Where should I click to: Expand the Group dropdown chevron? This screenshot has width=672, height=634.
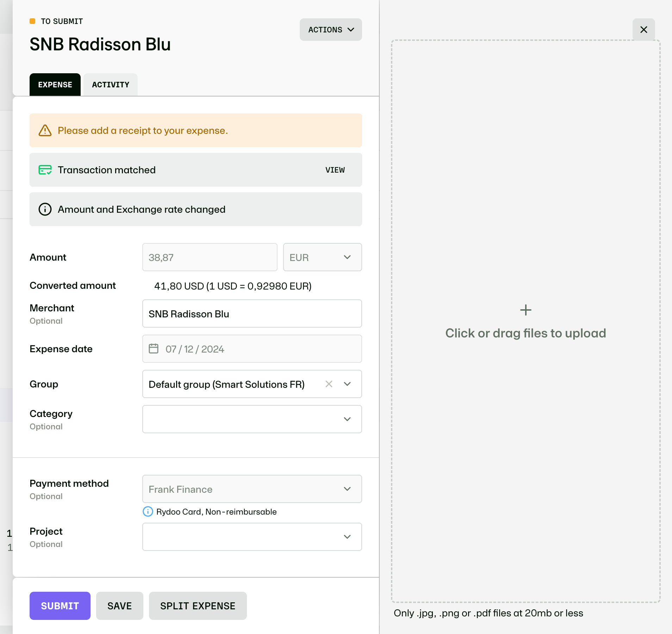point(347,384)
